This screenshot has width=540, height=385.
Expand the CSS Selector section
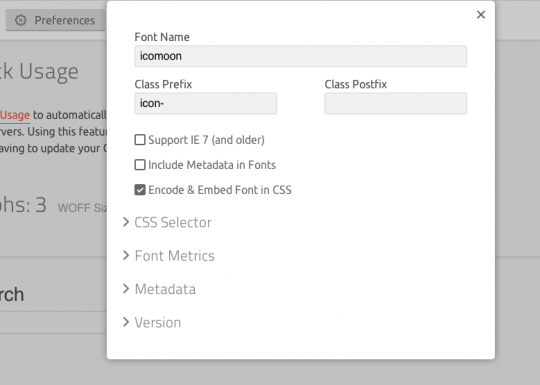167,222
